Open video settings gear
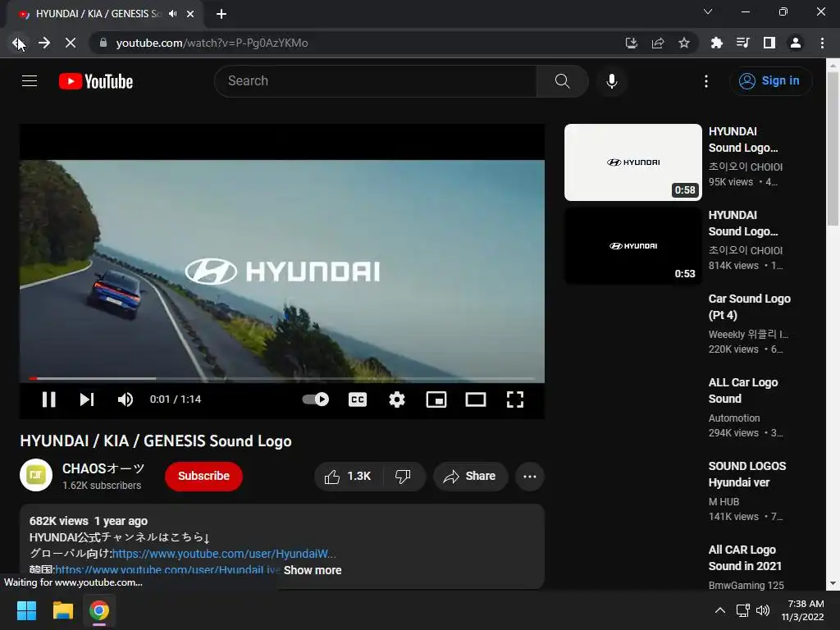840x630 pixels. (x=397, y=399)
